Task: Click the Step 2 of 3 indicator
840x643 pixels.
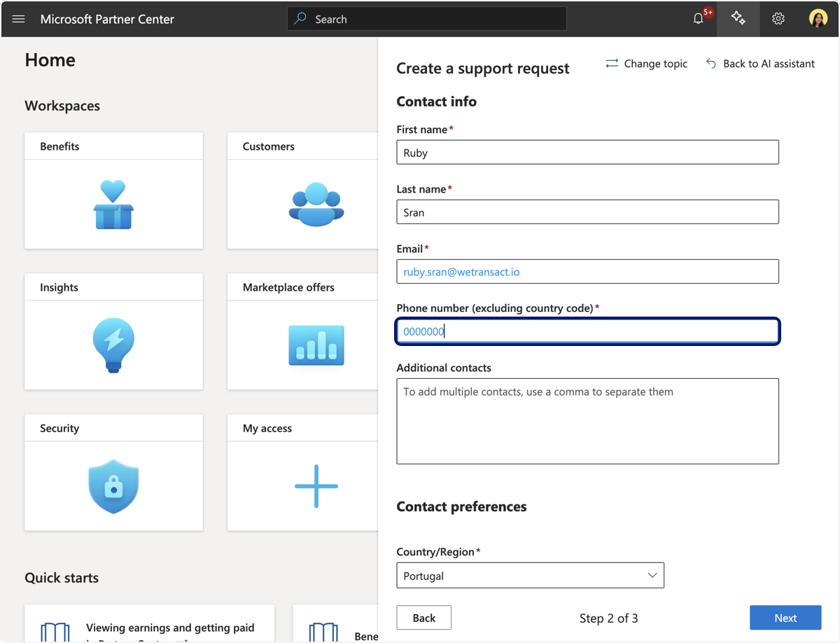Action: coord(608,618)
